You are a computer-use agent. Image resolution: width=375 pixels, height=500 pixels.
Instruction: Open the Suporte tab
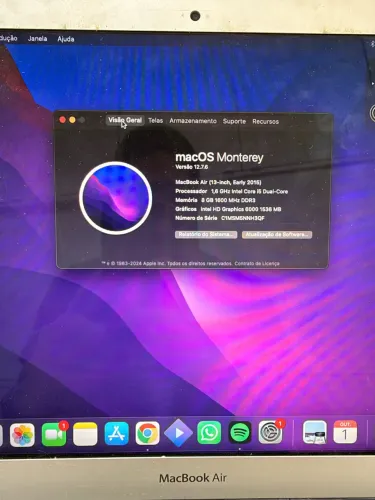pyautogui.click(x=234, y=121)
